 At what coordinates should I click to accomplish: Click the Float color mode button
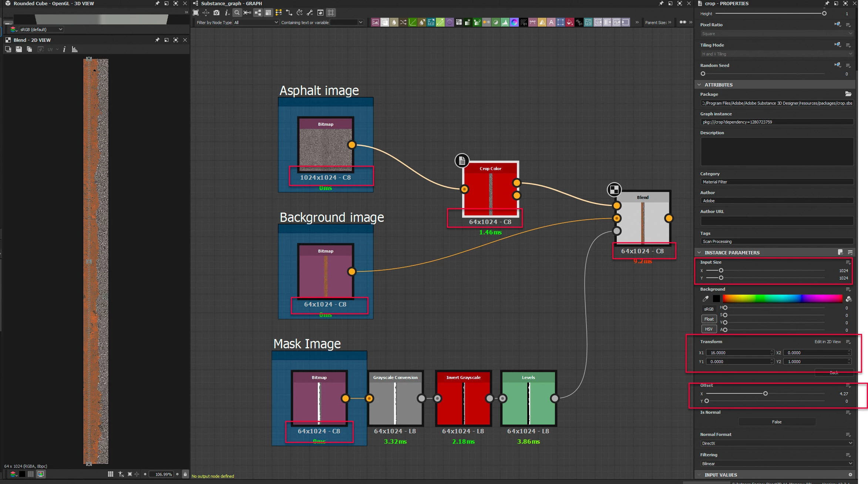coord(709,319)
